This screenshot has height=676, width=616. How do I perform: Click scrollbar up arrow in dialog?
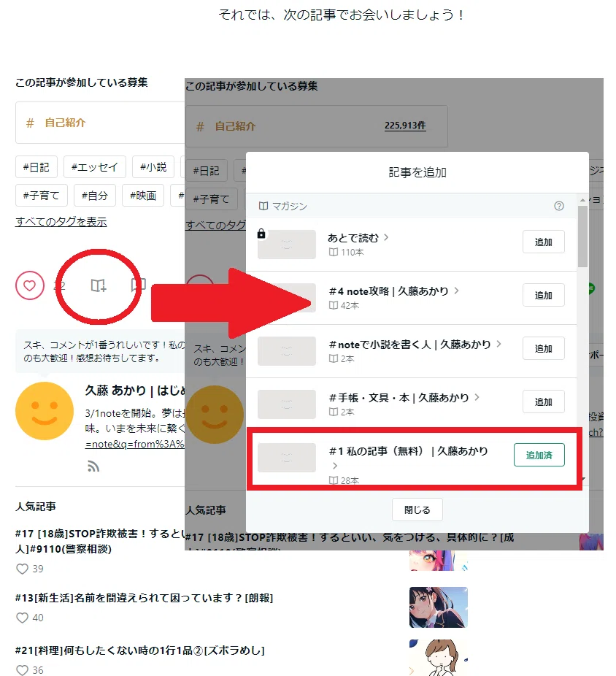[x=582, y=200]
